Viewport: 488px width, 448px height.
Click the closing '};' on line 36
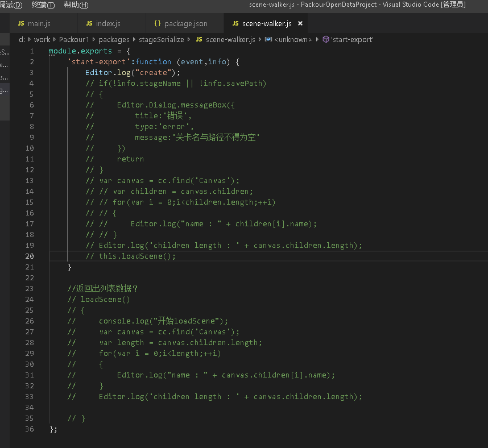click(53, 429)
